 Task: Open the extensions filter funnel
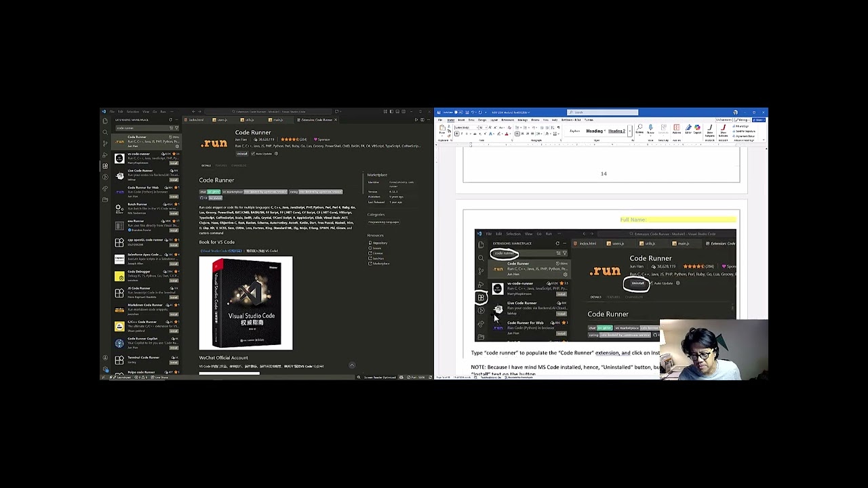click(176, 127)
